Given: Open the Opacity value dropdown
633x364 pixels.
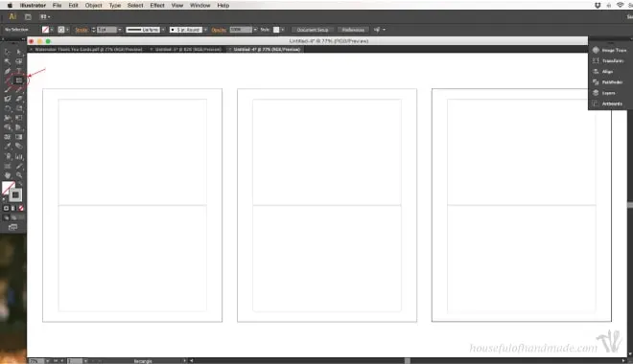Looking at the screenshot, I should tap(255, 30).
